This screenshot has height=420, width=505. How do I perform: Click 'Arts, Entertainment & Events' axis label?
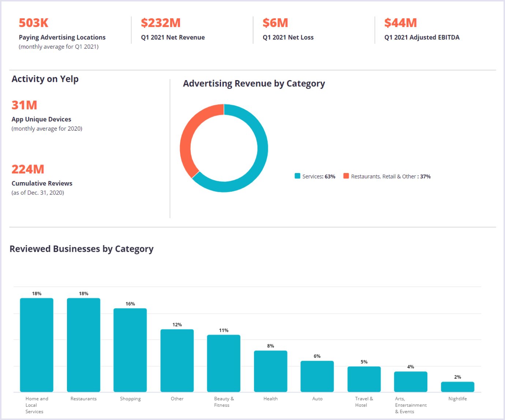(411, 405)
